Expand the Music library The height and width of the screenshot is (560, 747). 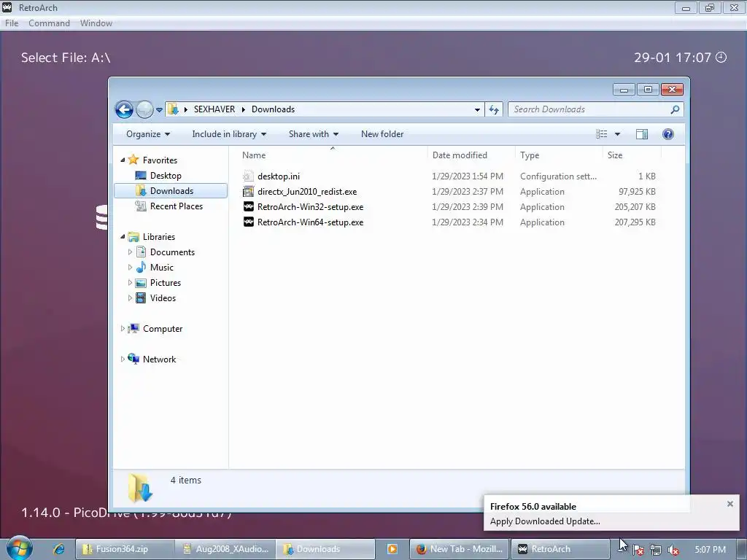(x=130, y=267)
